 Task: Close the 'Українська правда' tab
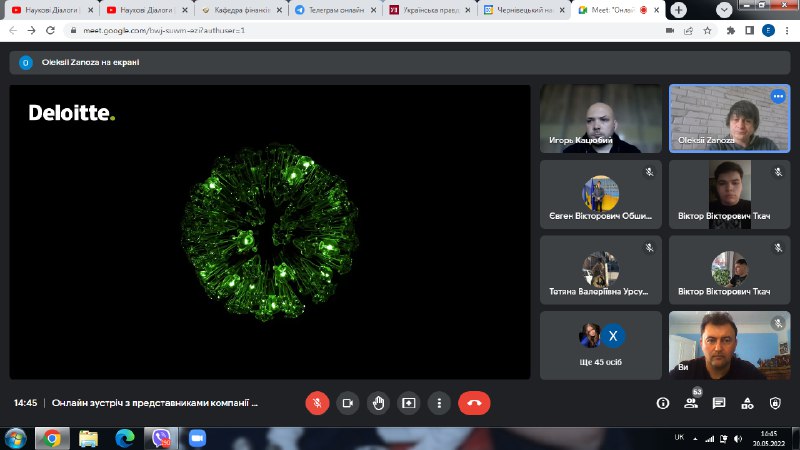click(468, 10)
